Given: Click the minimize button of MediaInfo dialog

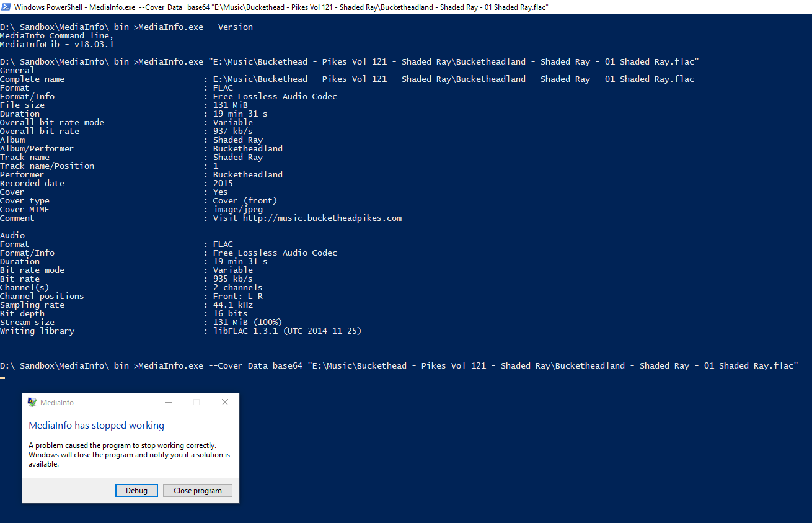Looking at the screenshot, I should point(169,402).
